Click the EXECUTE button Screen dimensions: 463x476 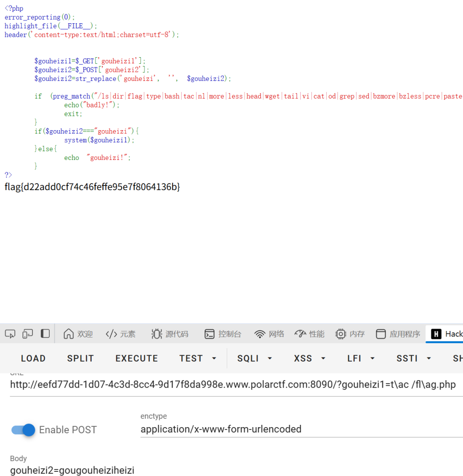pos(137,358)
